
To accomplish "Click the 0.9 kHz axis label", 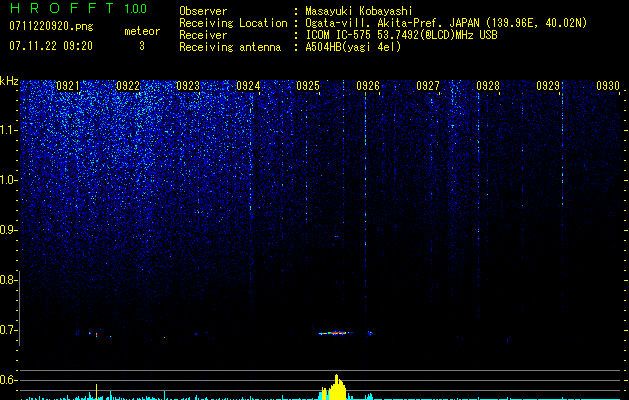I will [8, 230].
